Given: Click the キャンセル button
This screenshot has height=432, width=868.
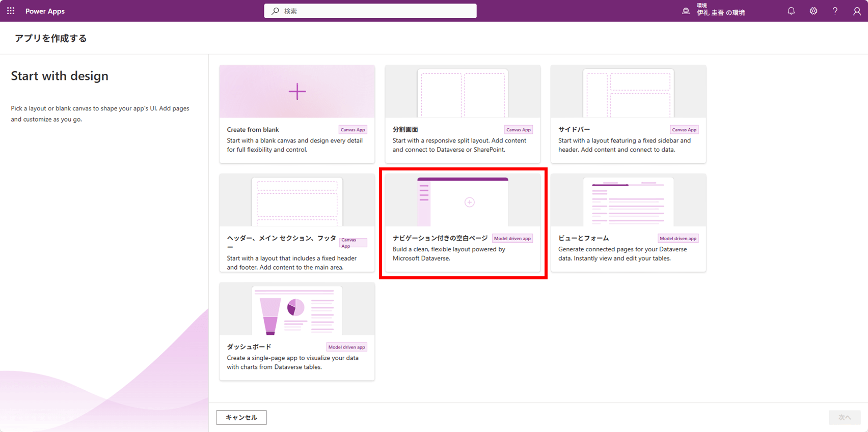Looking at the screenshot, I should tap(241, 417).
